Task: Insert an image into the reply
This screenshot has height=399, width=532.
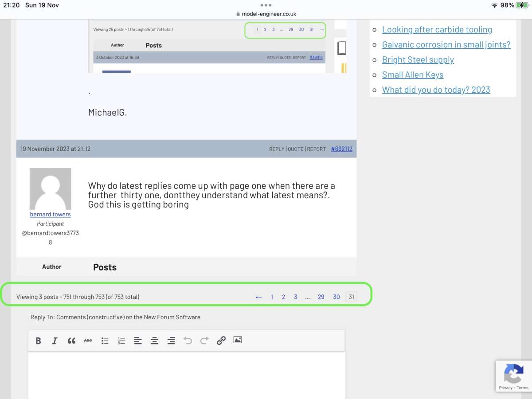Action: coord(238,340)
